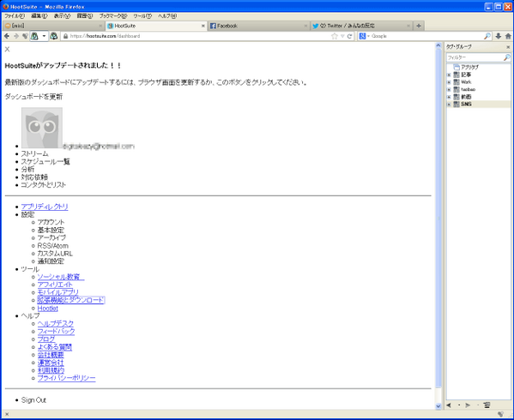Expand the SNS tab group

click(449, 105)
